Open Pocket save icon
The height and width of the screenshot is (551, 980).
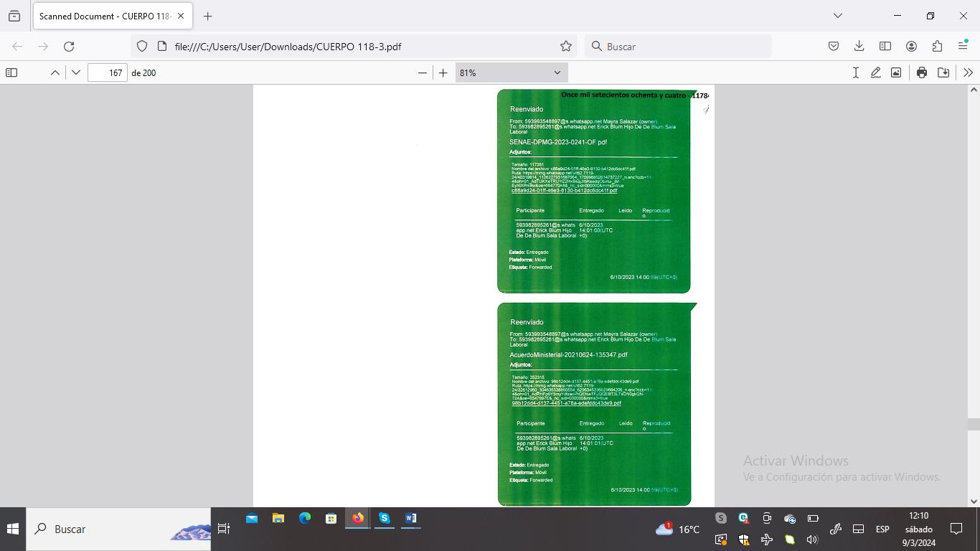click(x=833, y=46)
